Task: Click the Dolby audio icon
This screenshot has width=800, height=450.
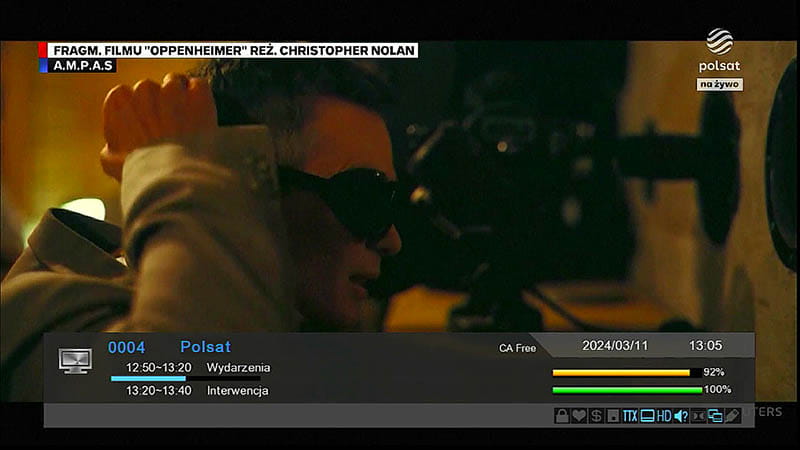Action: pyautogui.click(x=698, y=416)
